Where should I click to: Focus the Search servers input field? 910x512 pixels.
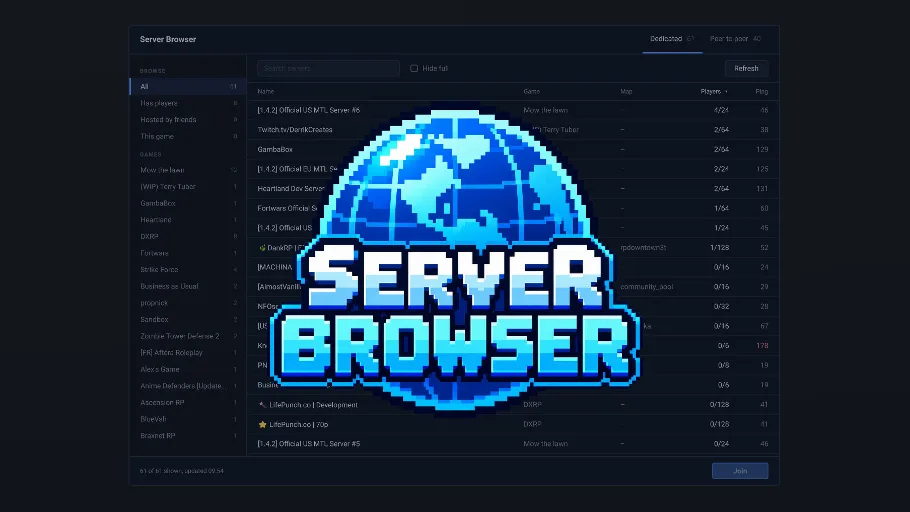pyautogui.click(x=328, y=68)
